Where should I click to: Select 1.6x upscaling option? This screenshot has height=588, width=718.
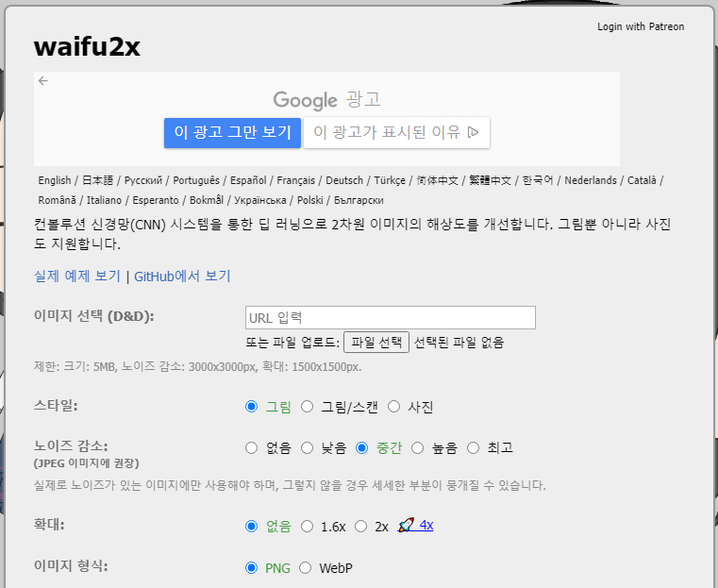pyautogui.click(x=307, y=526)
